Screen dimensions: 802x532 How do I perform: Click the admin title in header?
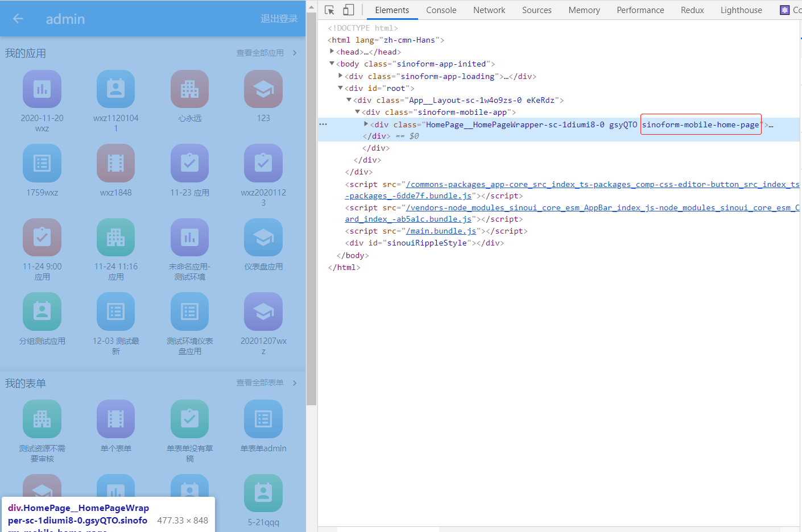65,19
